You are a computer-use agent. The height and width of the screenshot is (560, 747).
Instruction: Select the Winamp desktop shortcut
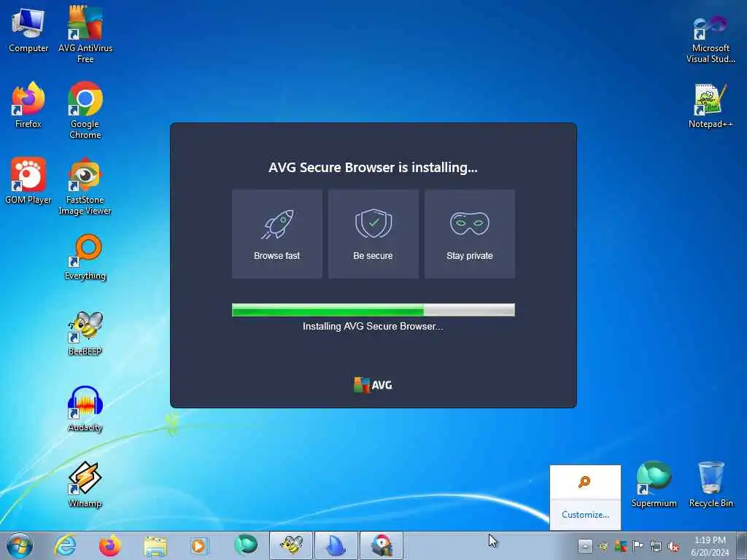click(x=85, y=484)
